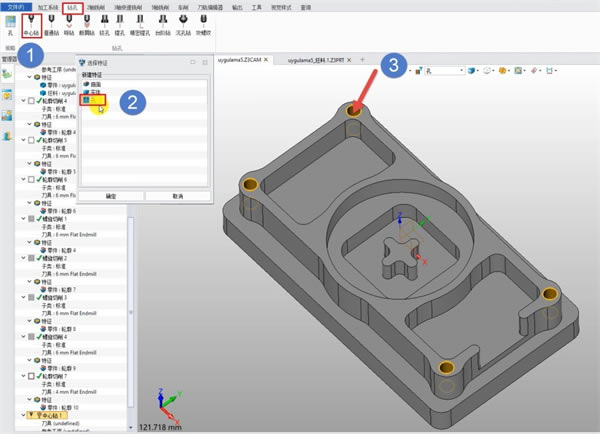Viewport: 600px width, 434px height.
Task: Open the 孔 filter combo box dropdown
Action: click(x=461, y=70)
